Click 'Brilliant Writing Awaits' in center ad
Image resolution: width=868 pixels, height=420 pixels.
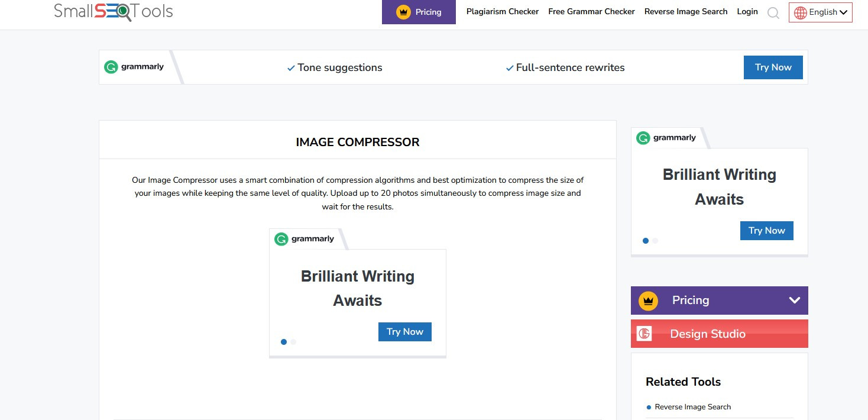[357, 288]
